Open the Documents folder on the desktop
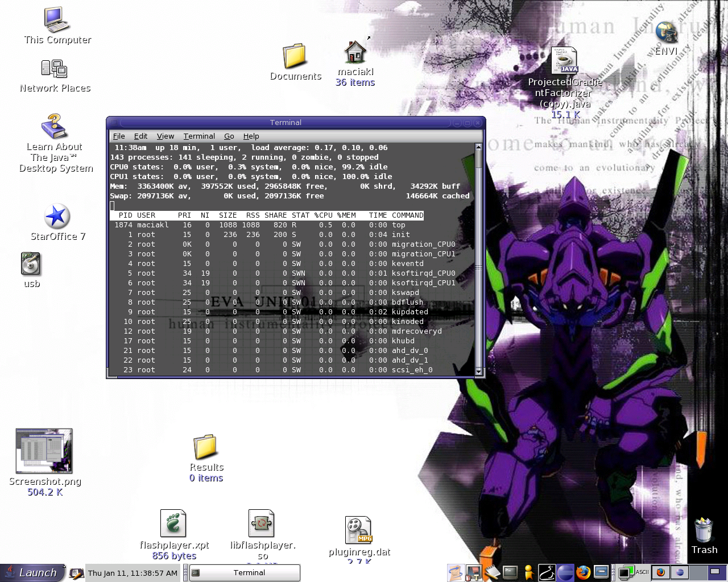This screenshot has width=728, height=582. 295,56
